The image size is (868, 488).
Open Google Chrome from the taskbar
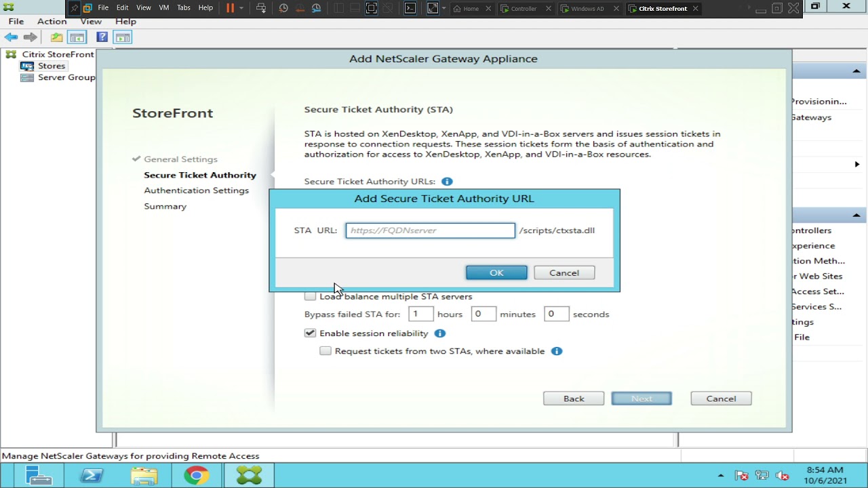196,476
